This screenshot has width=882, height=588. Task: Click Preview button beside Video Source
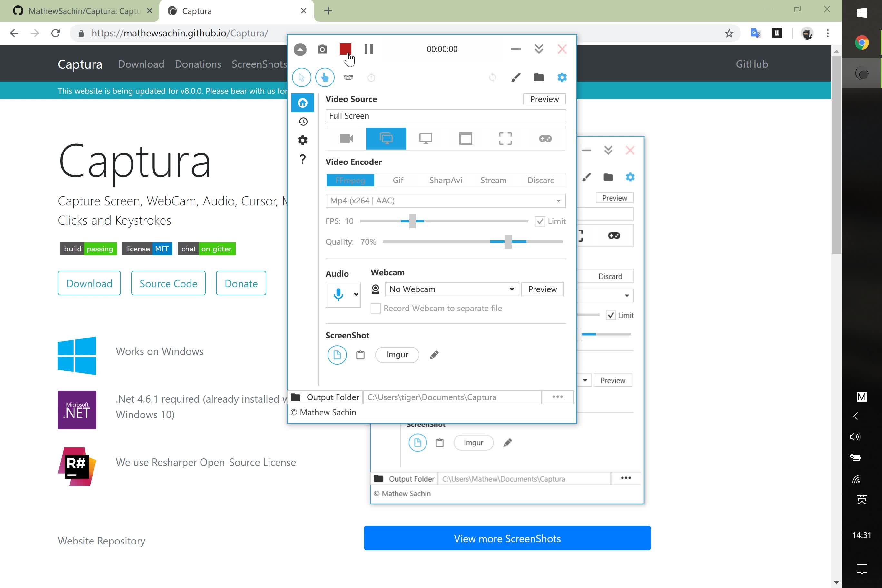point(544,99)
